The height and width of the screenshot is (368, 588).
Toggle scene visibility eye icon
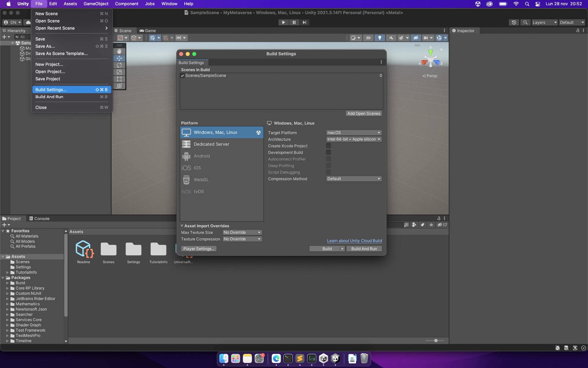click(416, 38)
